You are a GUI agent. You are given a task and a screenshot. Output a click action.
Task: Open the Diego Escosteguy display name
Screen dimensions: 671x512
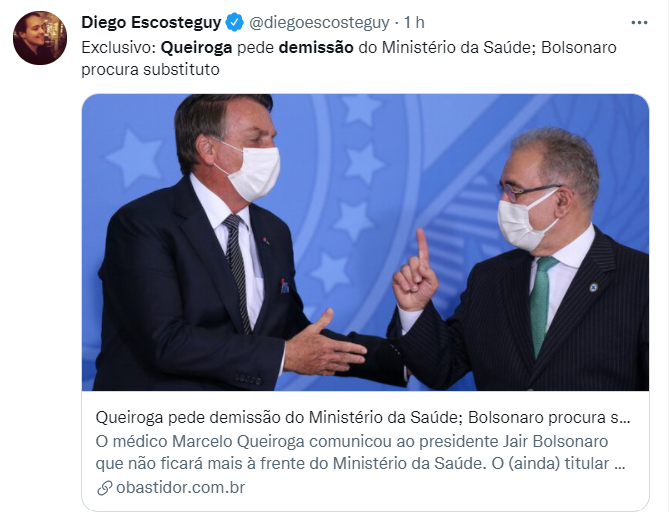(151, 22)
